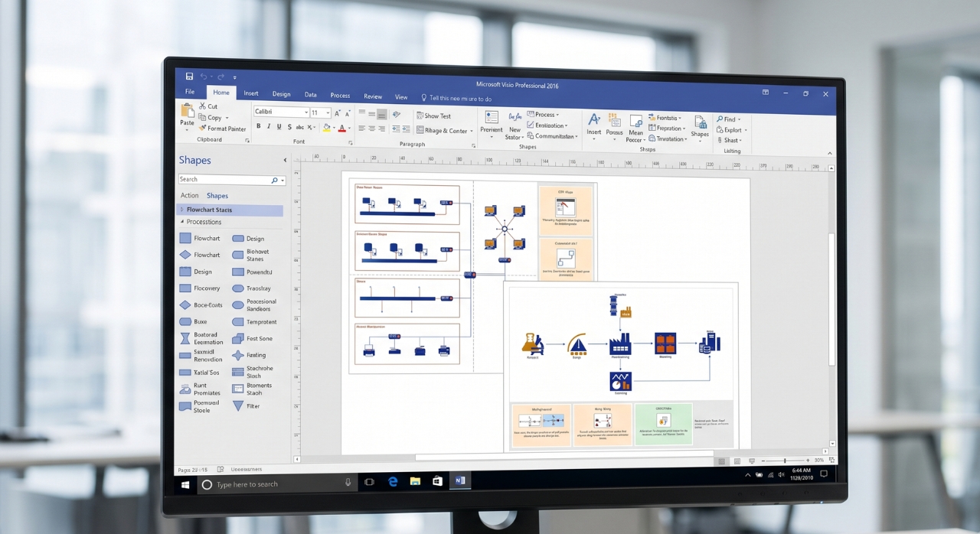
Task: Click the Save icon in quick access toolbar
Action: (x=189, y=76)
